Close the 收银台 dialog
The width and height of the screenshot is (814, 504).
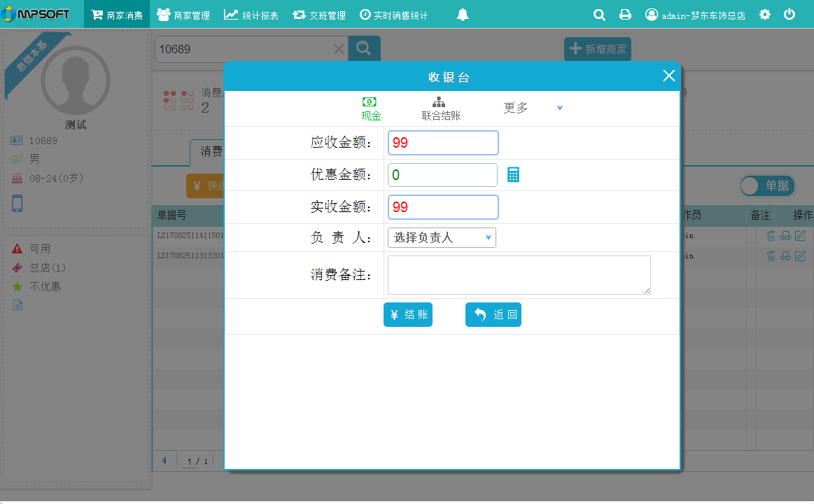click(x=668, y=76)
